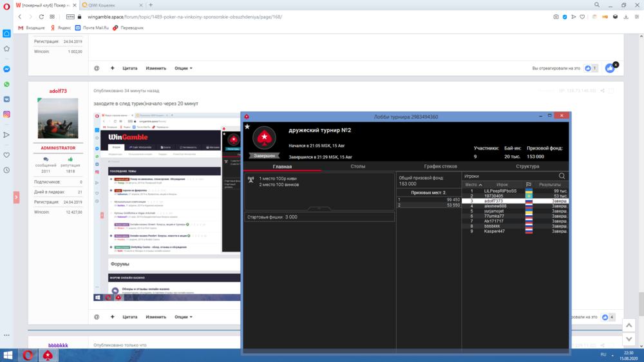Select player alexnew888 in the list

coord(495,206)
